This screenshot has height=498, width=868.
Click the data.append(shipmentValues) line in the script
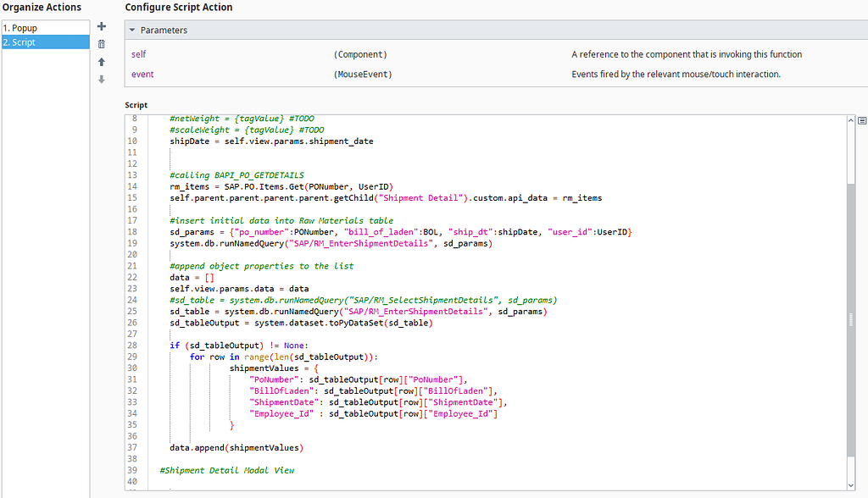click(x=237, y=446)
